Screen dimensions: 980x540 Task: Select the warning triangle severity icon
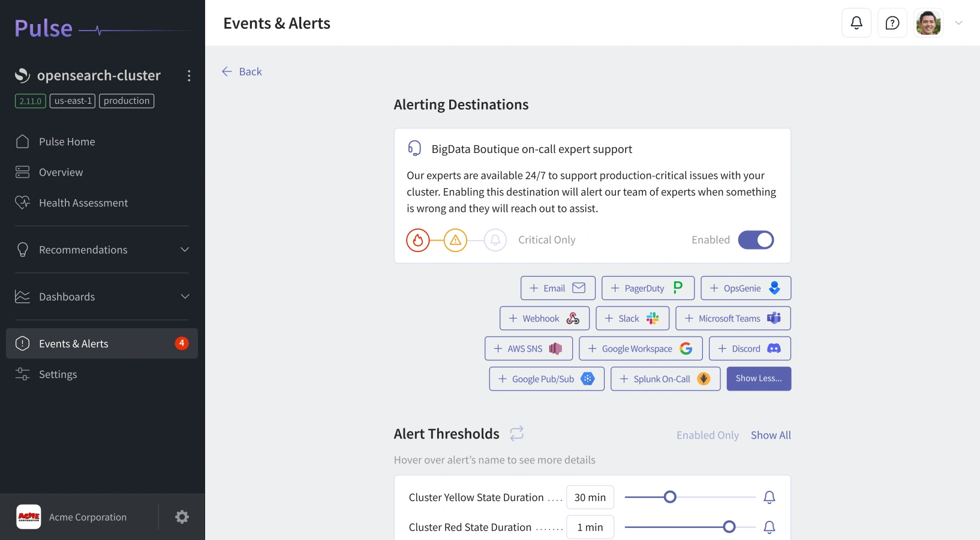click(456, 240)
